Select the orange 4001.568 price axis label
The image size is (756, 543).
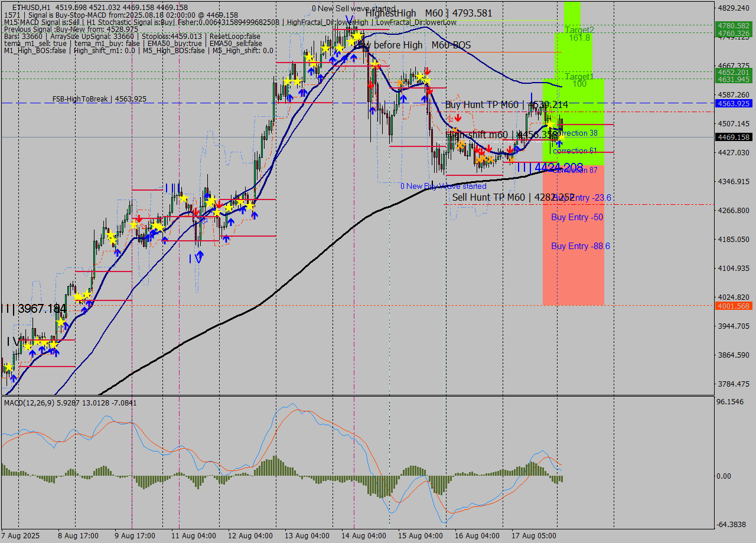click(x=733, y=306)
